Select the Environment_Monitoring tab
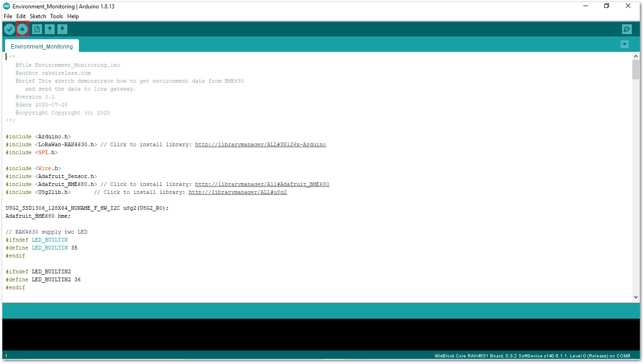Viewport: 644px width, 364px height. pos(42,46)
